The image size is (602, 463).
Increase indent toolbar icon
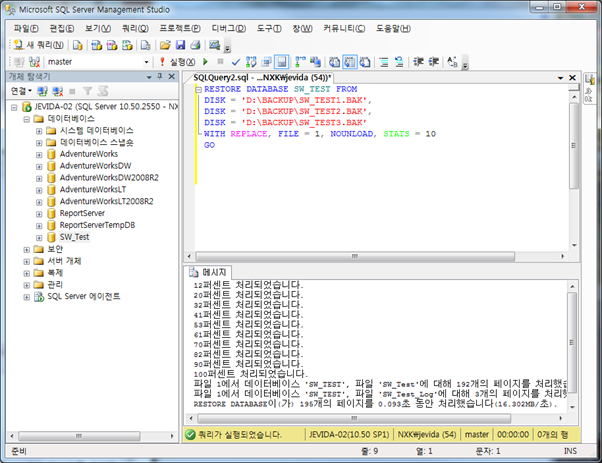(x=433, y=62)
